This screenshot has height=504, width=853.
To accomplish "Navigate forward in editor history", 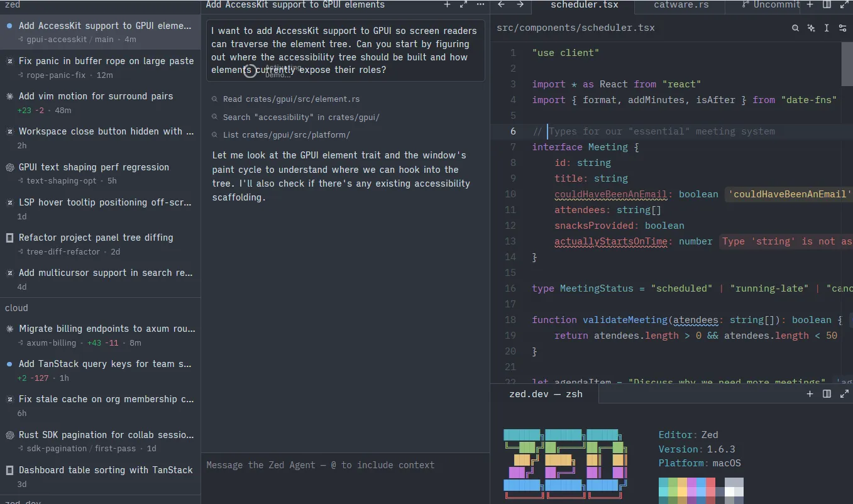I will tap(520, 4).
